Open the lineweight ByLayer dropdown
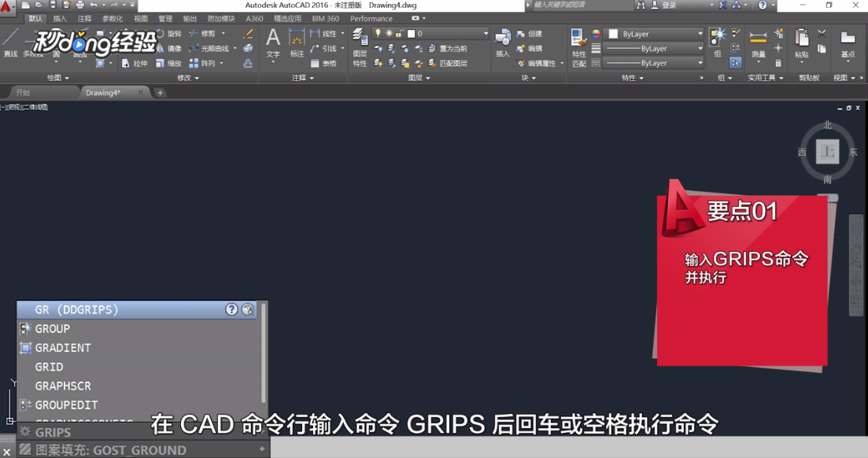This screenshot has width=868, height=458. pyautogui.click(x=653, y=49)
